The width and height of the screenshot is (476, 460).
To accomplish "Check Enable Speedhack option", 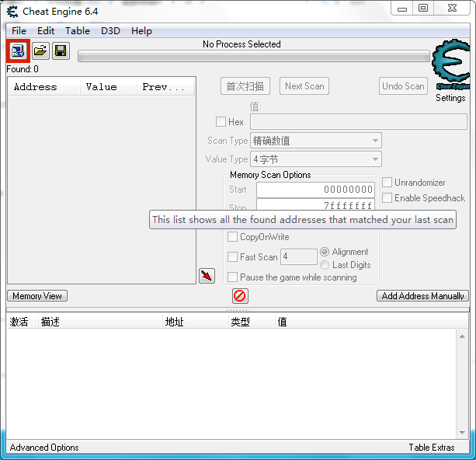I will pyautogui.click(x=387, y=198).
